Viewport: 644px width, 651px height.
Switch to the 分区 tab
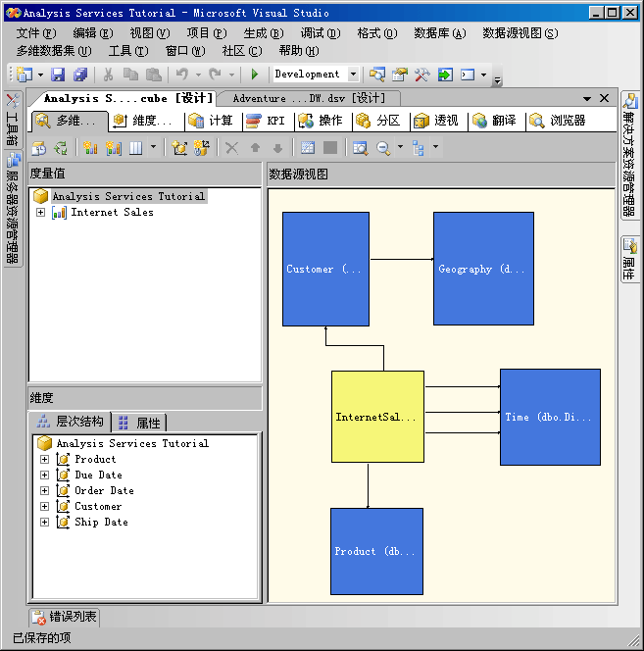coord(378,121)
